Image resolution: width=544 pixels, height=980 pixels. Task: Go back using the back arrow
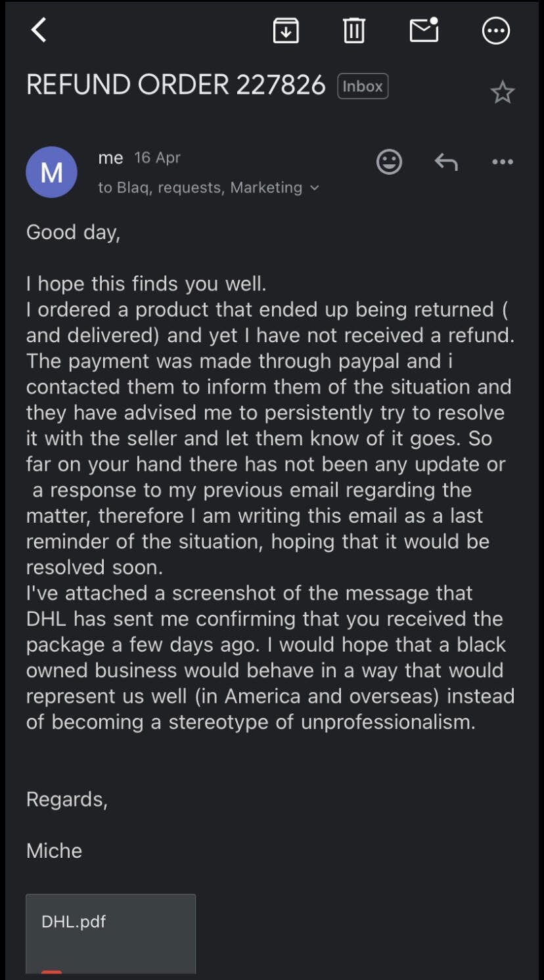[39, 30]
